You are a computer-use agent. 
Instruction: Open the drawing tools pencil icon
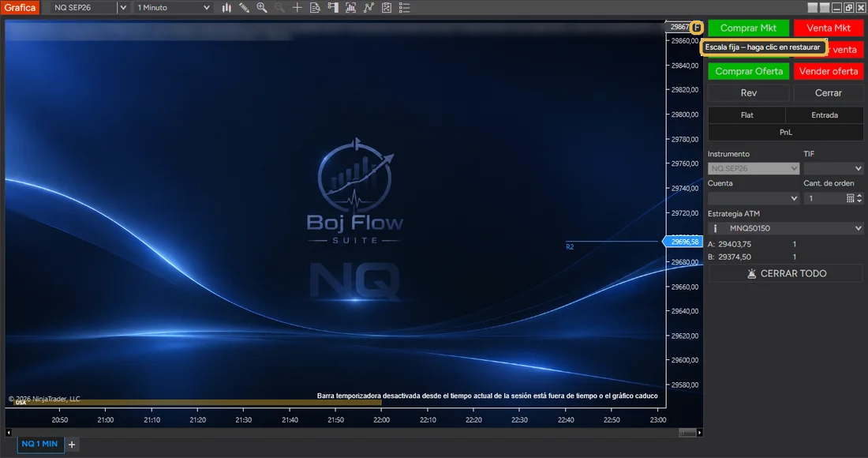pos(244,8)
